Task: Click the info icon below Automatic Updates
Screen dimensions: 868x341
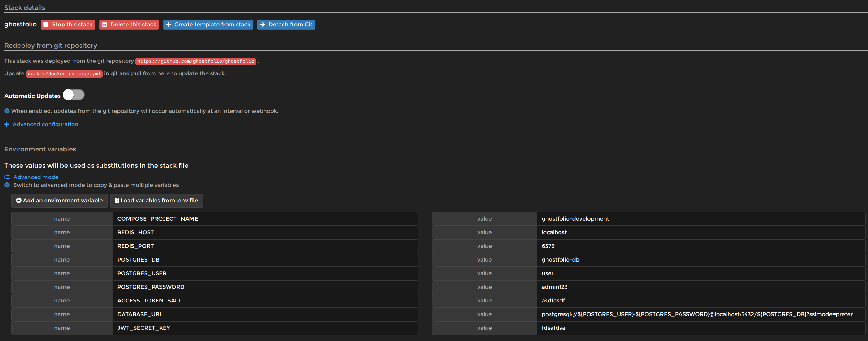Action: point(7,111)
